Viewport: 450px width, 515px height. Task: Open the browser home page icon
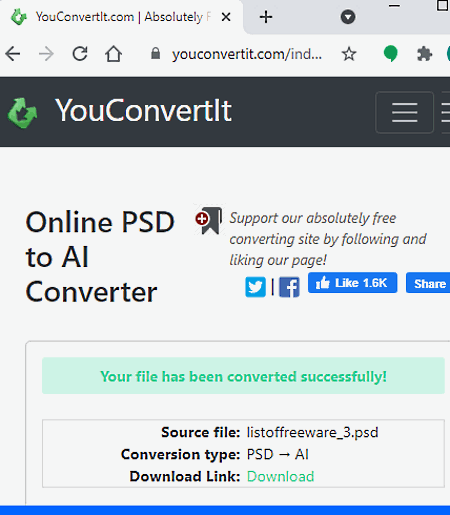[113, 54]
